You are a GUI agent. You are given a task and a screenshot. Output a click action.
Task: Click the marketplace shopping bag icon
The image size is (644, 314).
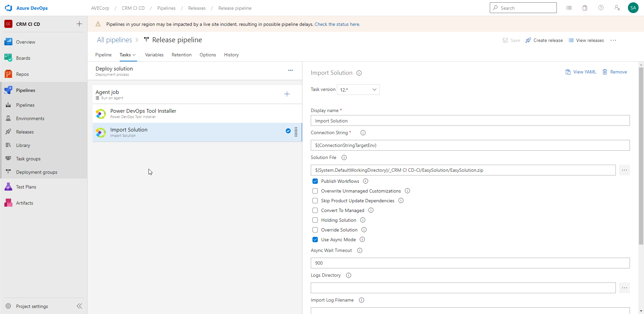coord(585,8)
